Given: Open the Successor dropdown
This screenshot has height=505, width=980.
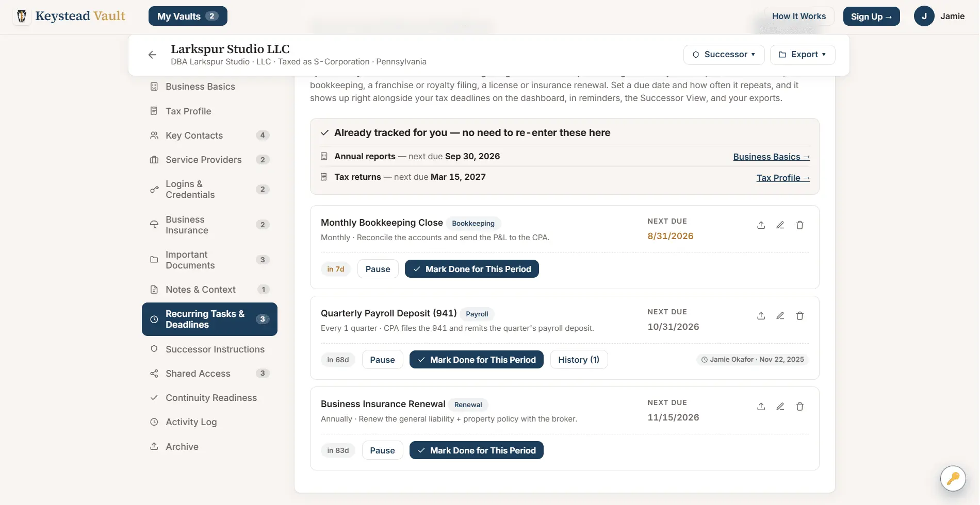Looking at the screenshot, I should [x=724, y=55].
